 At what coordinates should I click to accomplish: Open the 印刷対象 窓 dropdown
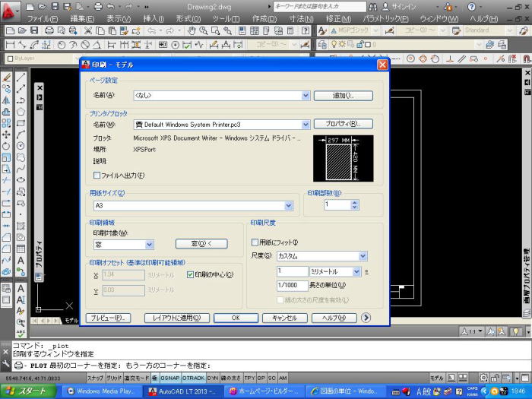point(149,245)
